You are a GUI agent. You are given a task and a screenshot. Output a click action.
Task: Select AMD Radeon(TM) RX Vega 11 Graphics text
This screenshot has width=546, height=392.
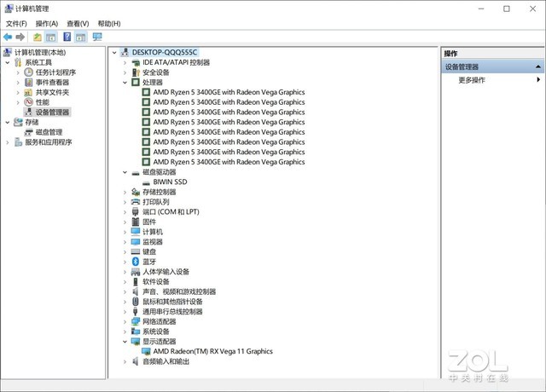pos(212,351)
